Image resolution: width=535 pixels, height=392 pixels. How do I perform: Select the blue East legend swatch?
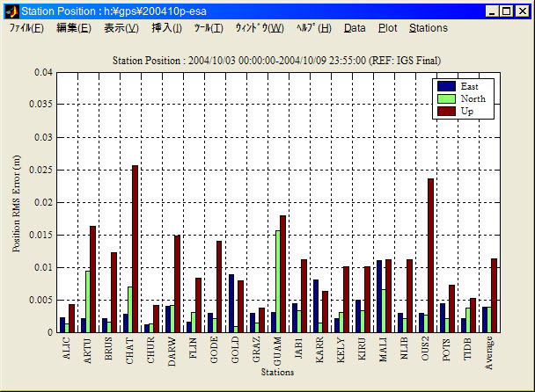pos(446,86)
